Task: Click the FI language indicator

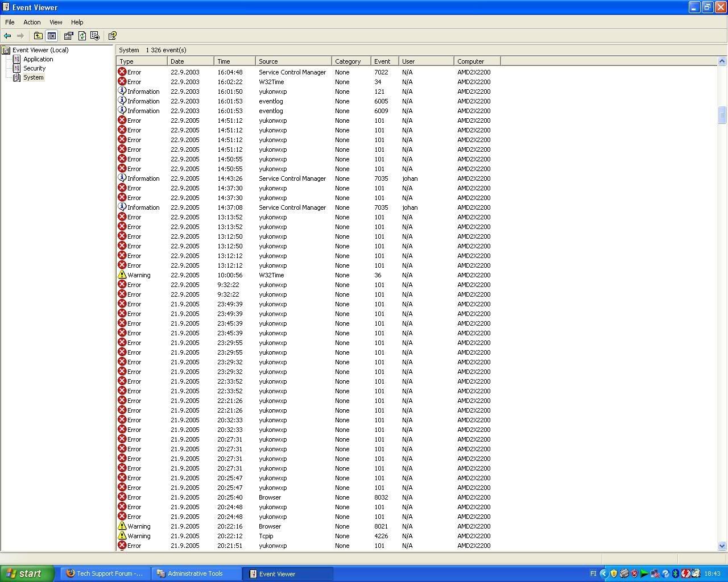Action: [593, 573]
